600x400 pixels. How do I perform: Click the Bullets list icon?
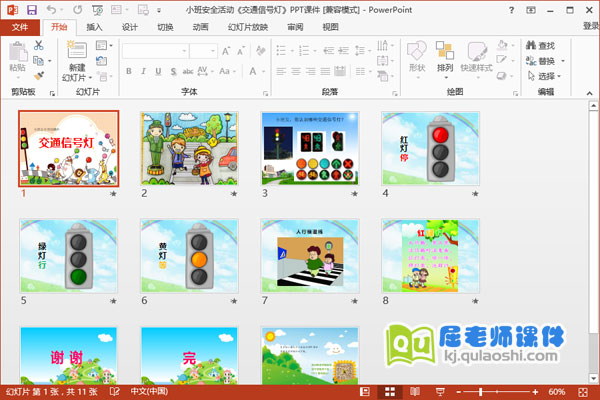click(x=281, y=51)
